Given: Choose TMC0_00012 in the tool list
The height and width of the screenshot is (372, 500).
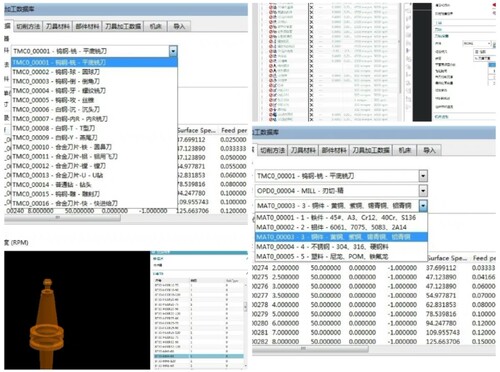Looking at the screenshot, I should click(x=94, y=166).
